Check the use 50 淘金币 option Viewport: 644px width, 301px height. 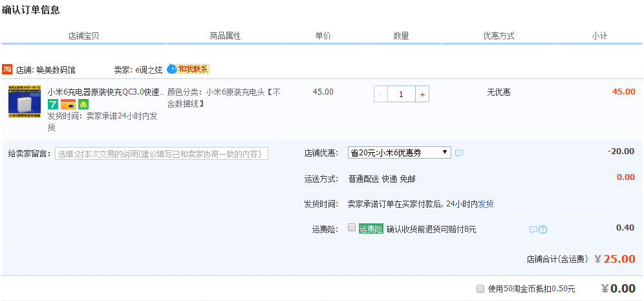(480, 289)
